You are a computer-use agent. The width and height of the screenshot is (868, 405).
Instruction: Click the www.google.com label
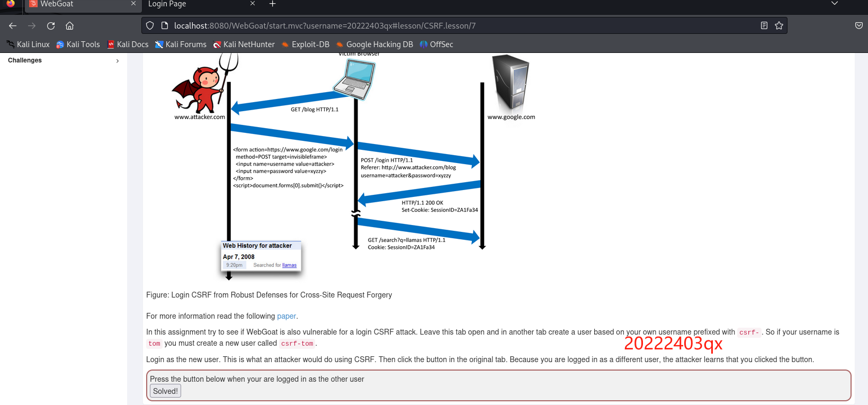point(512,117)
